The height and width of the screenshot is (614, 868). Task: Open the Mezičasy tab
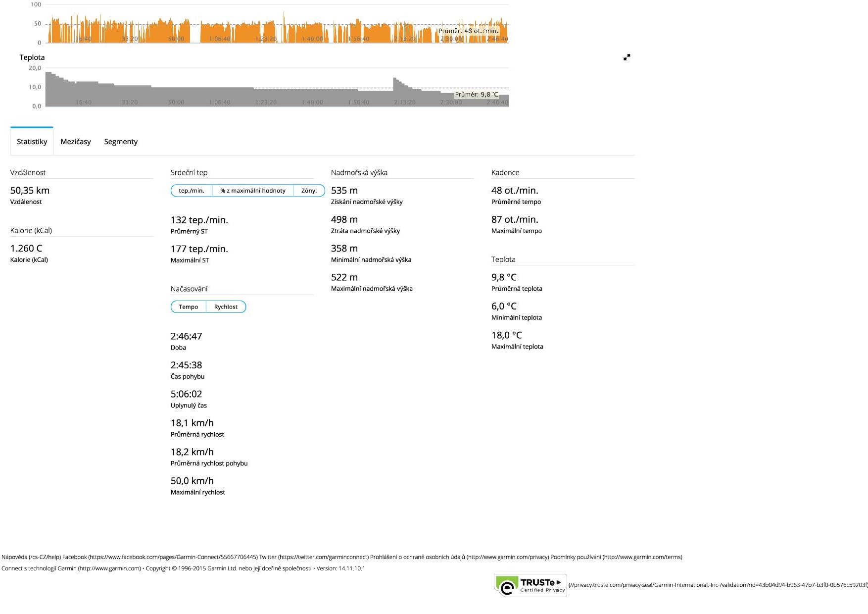click(x=76, y=142)
